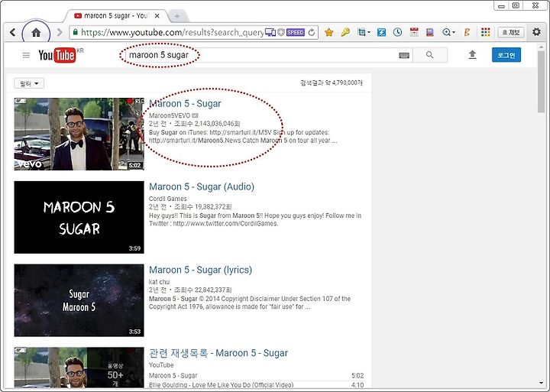The width and height of the screenshot is (550, 392).
Task: Open Maroon 5 - Sugar official video thumbnail
Action: [79, 134]
